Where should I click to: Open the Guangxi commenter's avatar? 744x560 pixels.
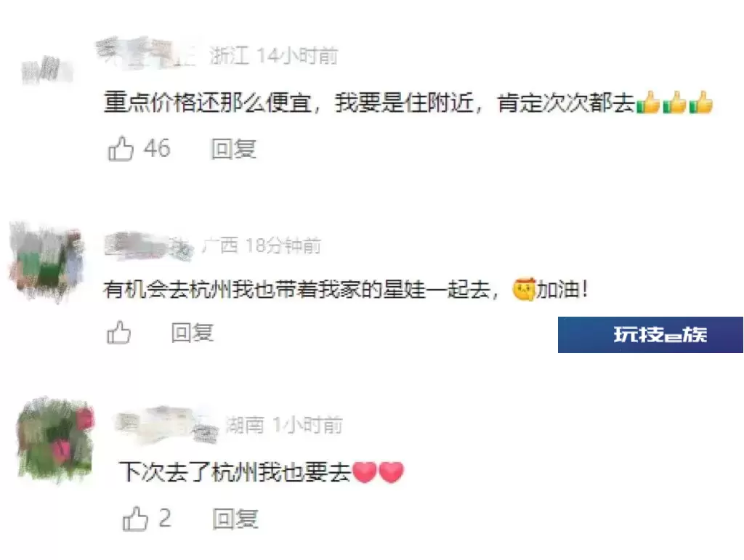[x=46, y=261]
